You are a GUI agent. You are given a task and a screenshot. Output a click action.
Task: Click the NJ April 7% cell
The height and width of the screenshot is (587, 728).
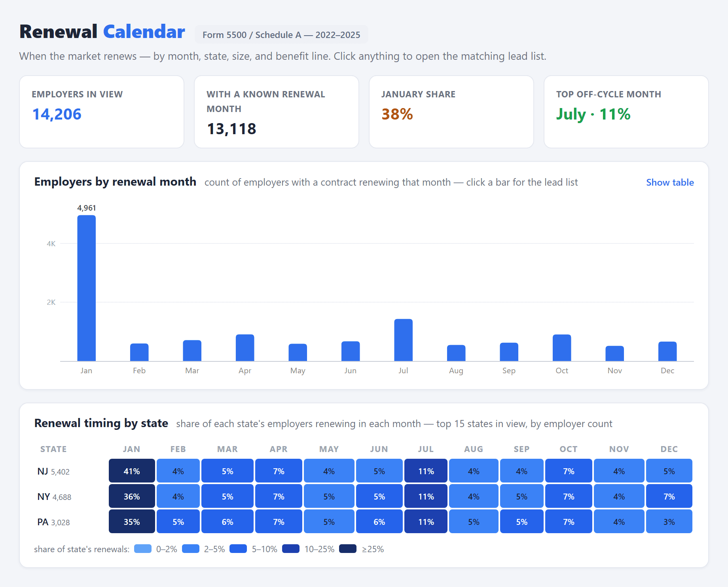[279, 471]
